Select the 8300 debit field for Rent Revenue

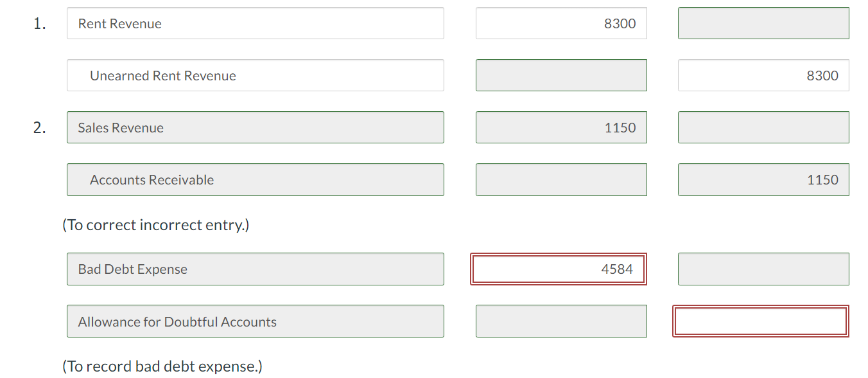click(x=561, y=23)
